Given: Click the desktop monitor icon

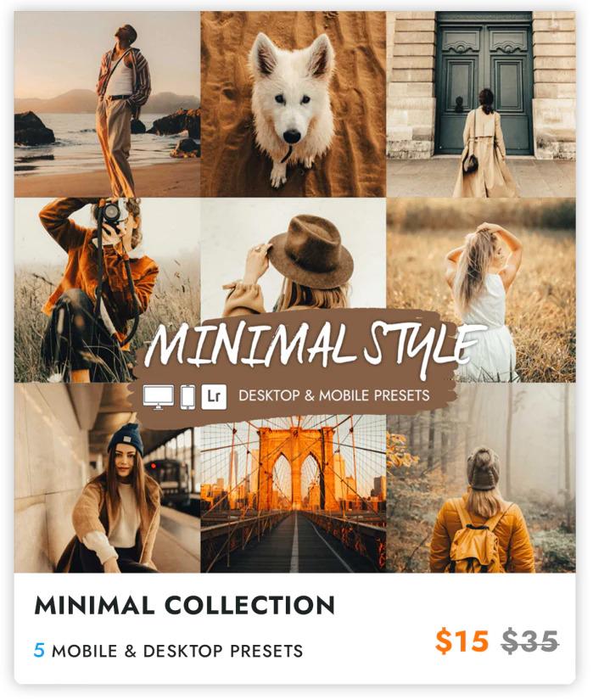Looking at the screenshot, I should [159, 397].
